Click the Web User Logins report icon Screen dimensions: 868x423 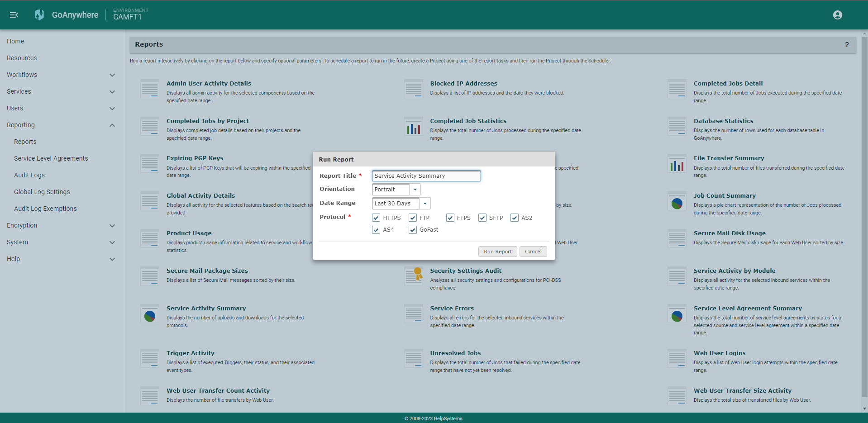(x=677, y=358)
